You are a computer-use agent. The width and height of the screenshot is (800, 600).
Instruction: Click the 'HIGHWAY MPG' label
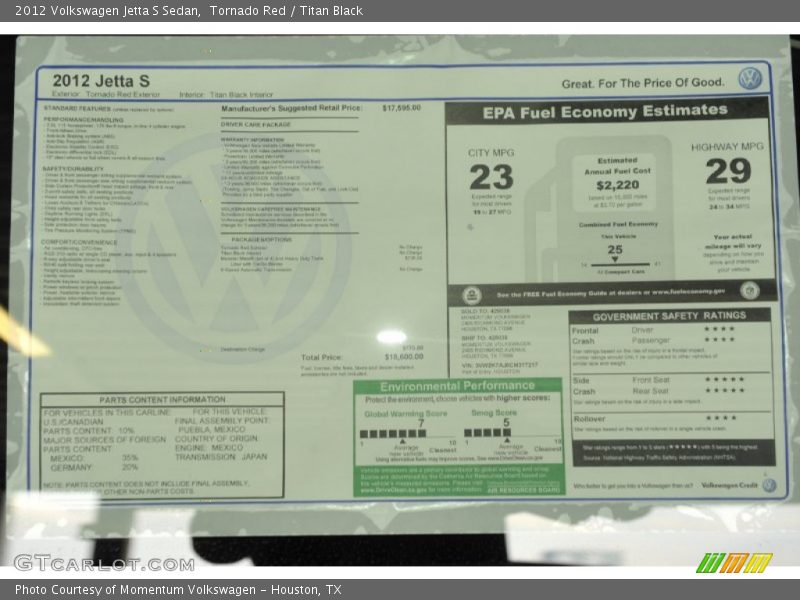tap(727, 147)
